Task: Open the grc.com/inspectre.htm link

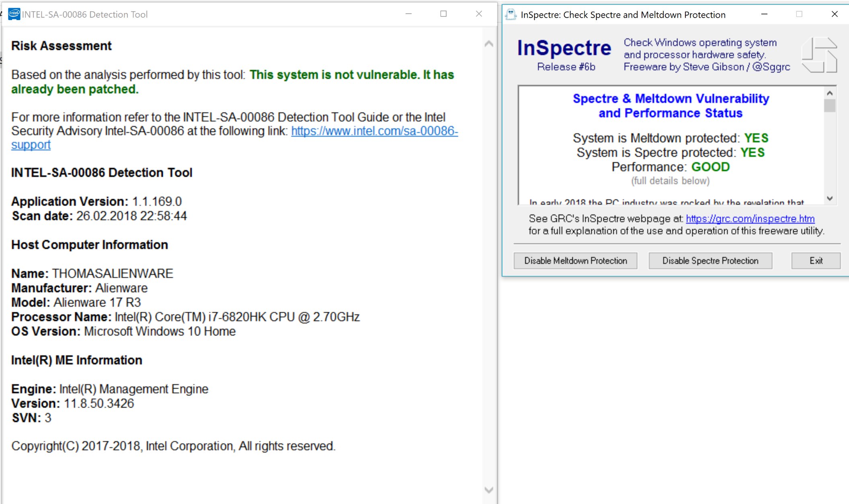Action: click(750, 218)
